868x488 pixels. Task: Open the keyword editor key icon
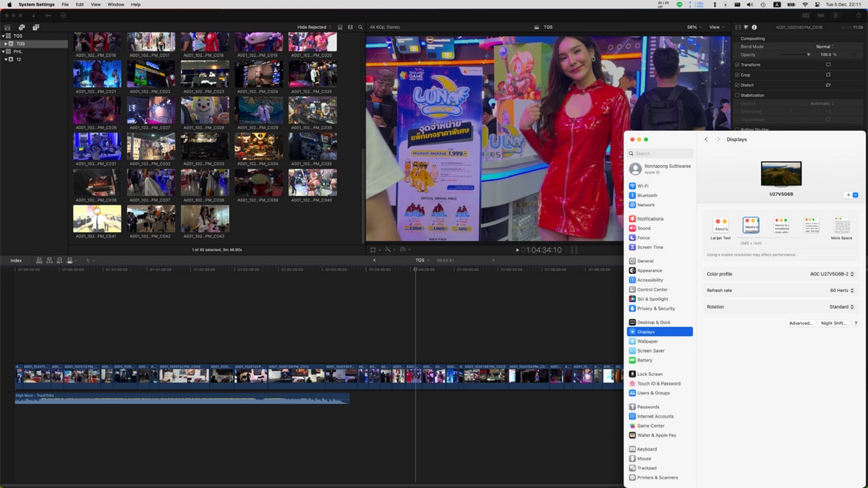click(x=48, y=15)
